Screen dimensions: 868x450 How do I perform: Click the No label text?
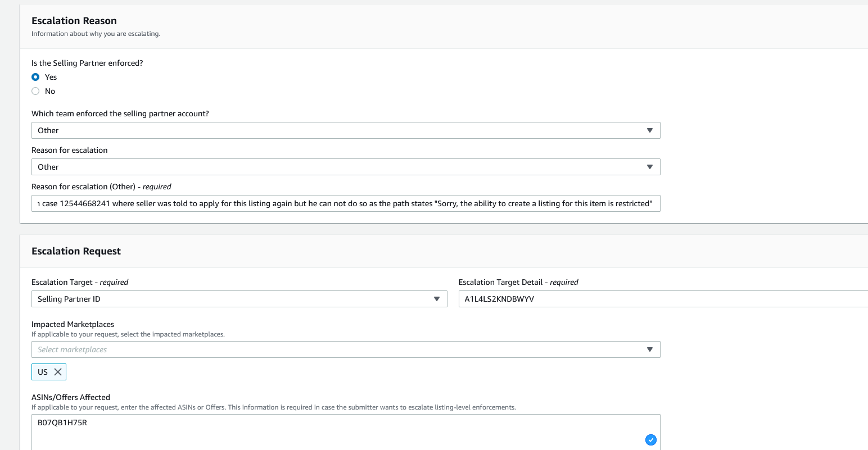(50, 91)
